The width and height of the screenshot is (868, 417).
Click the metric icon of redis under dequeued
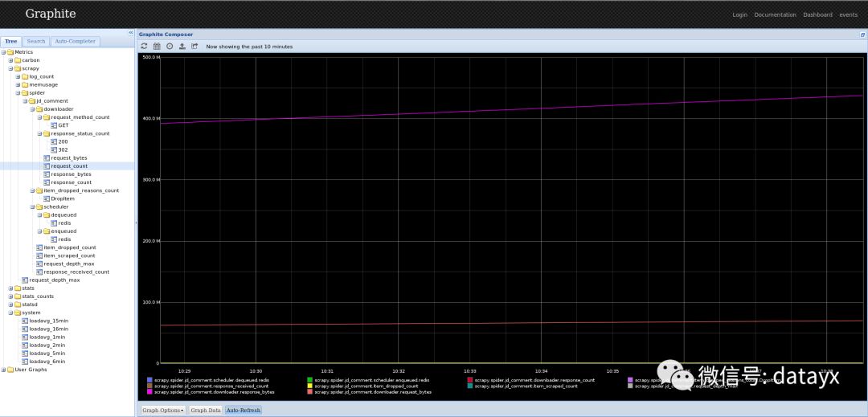(54, 223)
